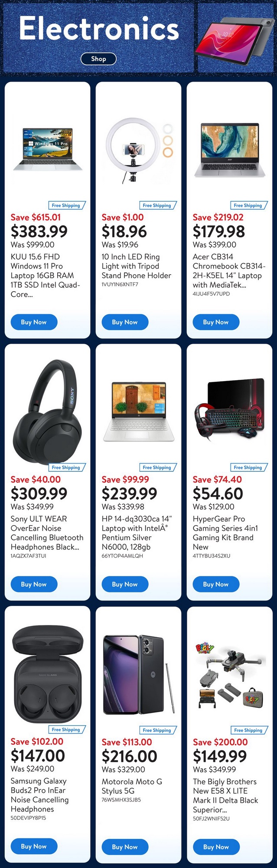The image size is (277, 868).
Task: Buy the HP 14-dq3030ca laptop now
Action: tap(125, 584)
